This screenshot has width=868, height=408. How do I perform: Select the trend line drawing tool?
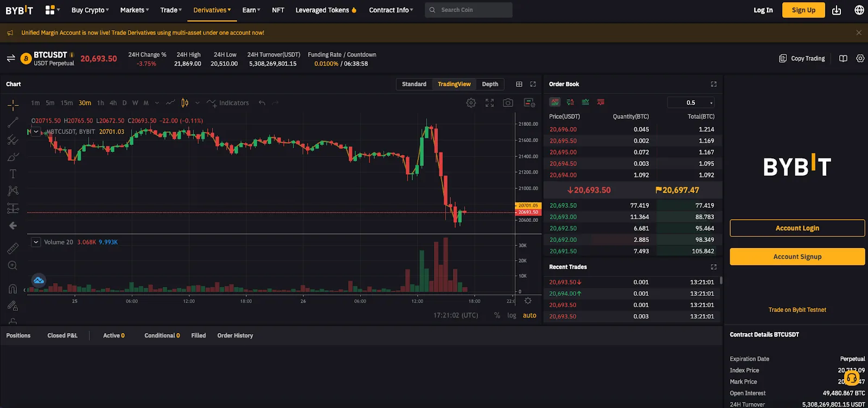pos(13,123)
